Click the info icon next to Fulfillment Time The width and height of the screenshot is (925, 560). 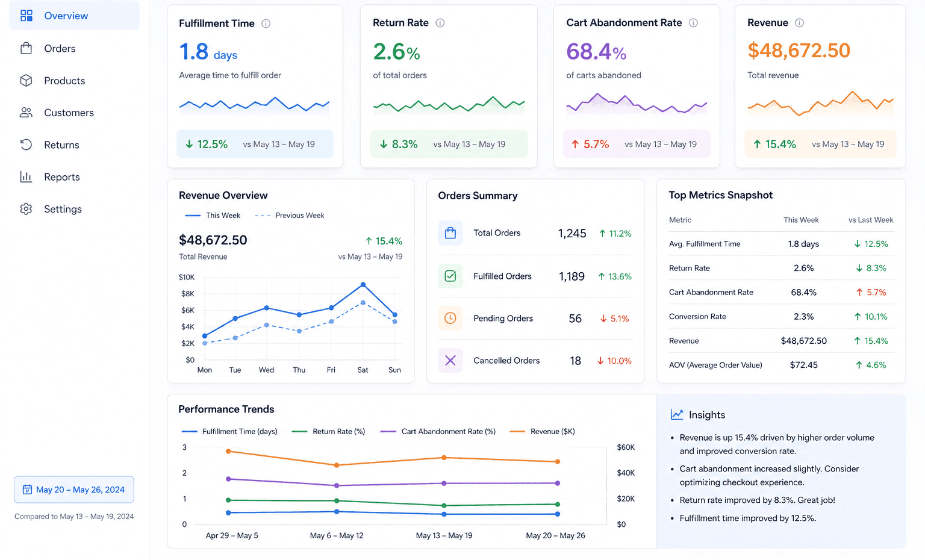[266, 23]
